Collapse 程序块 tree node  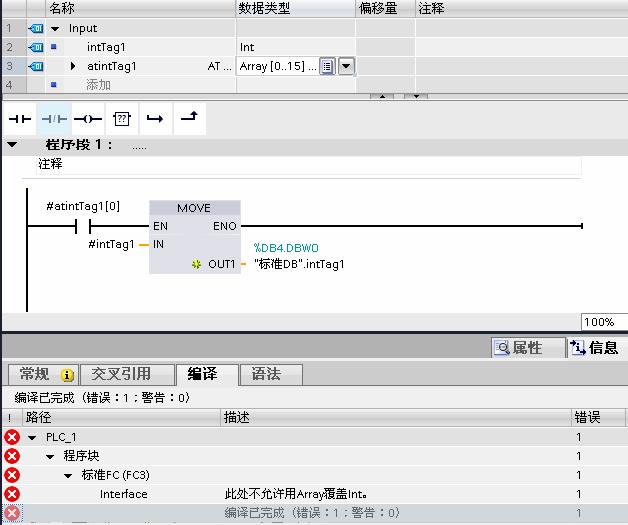50,457
